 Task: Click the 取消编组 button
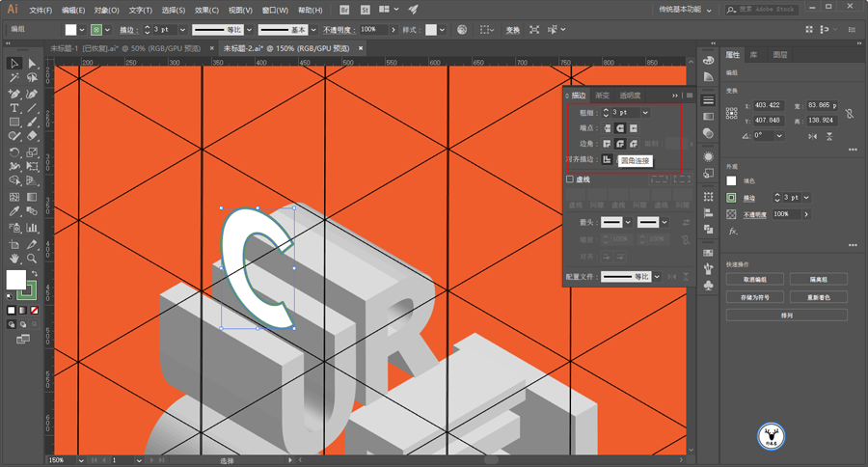[x=755, y=279]
